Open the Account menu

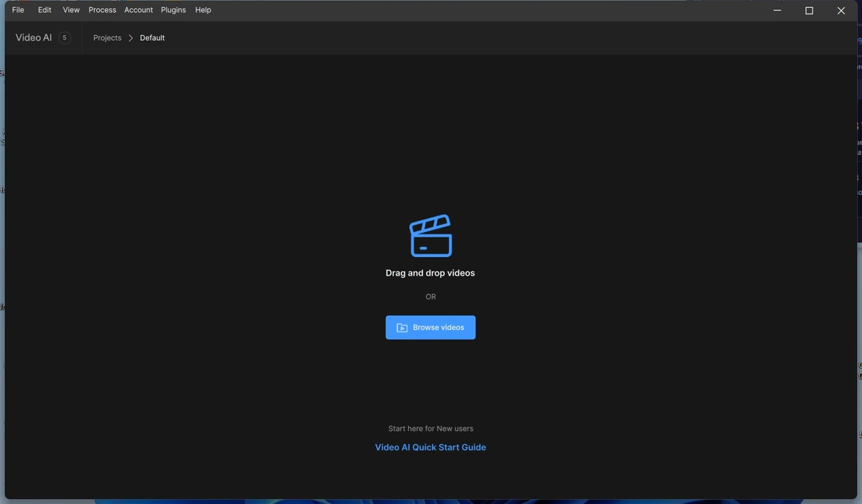tap(139, 10)
